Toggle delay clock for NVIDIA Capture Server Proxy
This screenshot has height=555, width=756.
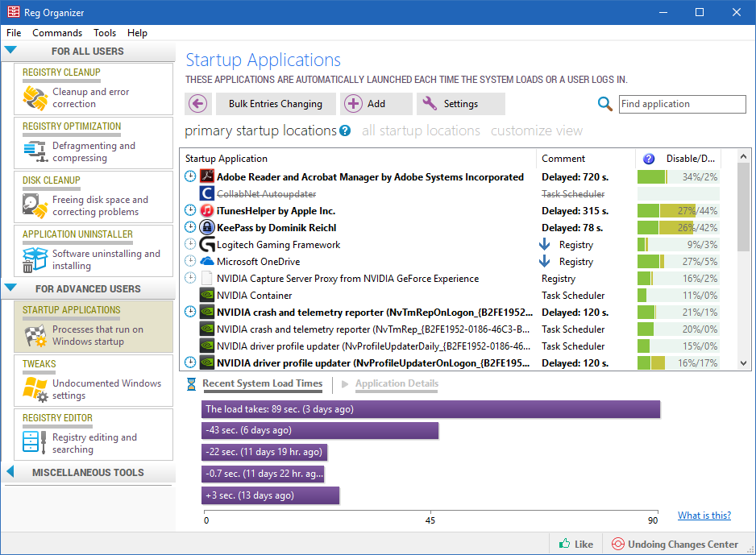[190, 279]
